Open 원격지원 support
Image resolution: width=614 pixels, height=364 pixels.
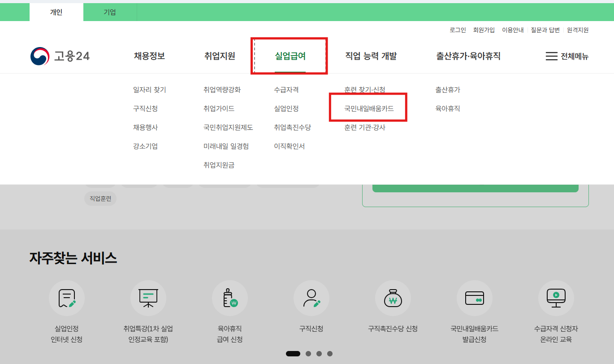(x=577, y=30)
